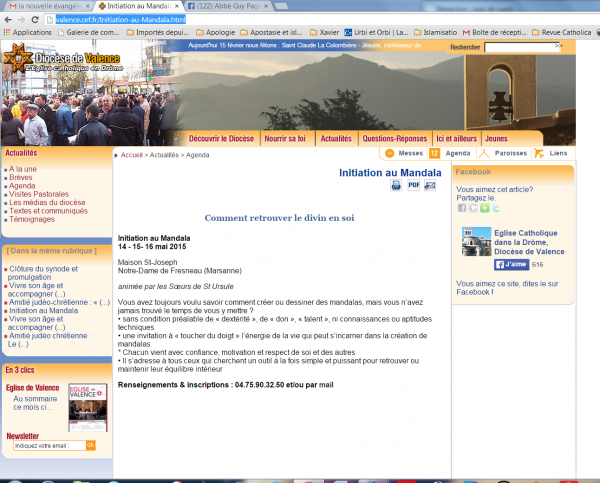Screen dimensions: 600x483
Task: Print the article using the printer icon
Action: pyautogui.click(x=396, y=186)
